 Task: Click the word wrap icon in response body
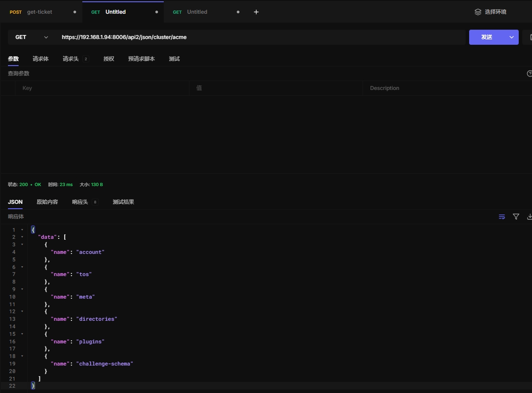(502, 217)
